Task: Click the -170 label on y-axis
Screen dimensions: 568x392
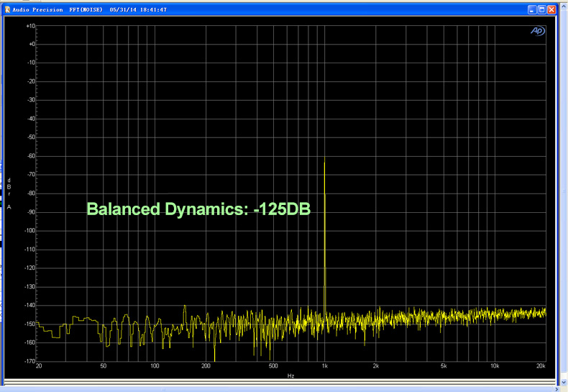Action: (x=29, y=361)
